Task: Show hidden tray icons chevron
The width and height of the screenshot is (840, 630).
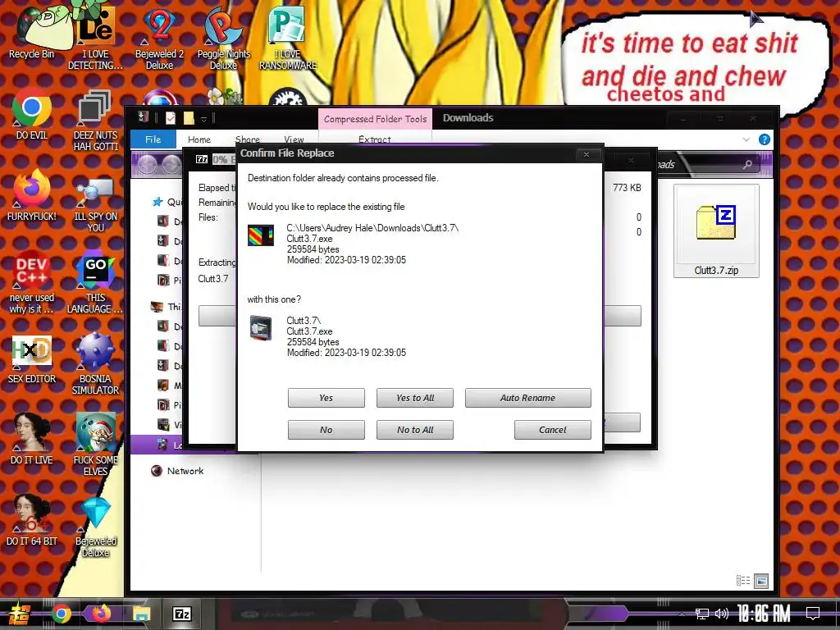Action: point(682,614)
